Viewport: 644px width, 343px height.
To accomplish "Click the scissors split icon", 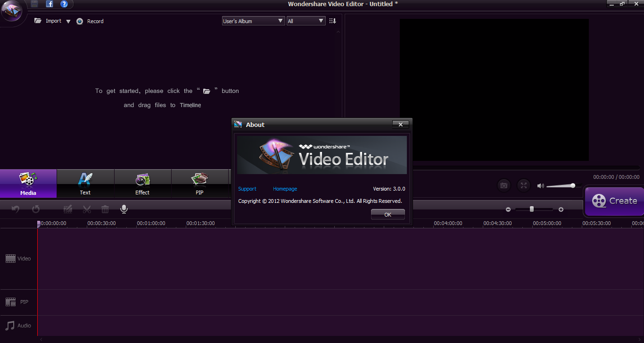I will coord(87,209).
